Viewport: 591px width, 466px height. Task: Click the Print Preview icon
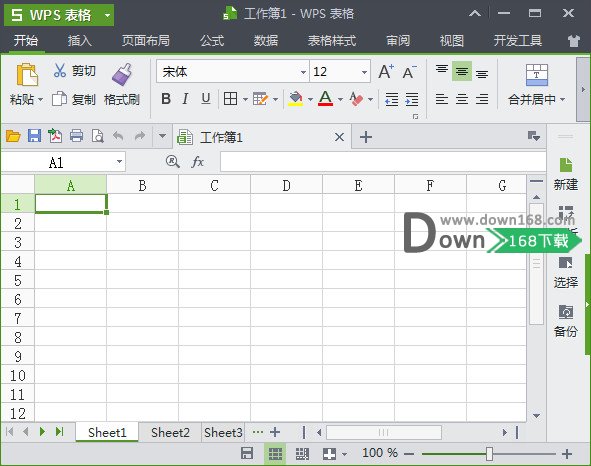(98, 136)
